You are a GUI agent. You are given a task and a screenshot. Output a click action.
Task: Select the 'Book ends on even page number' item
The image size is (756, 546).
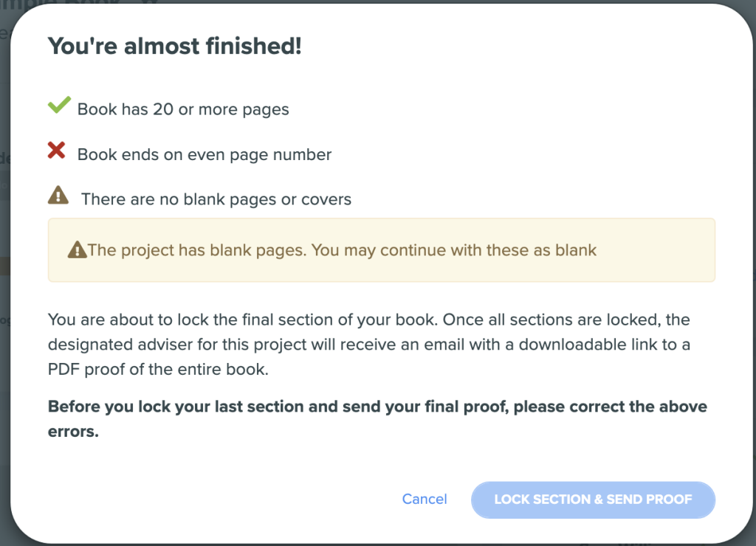(x=205, y=155)
